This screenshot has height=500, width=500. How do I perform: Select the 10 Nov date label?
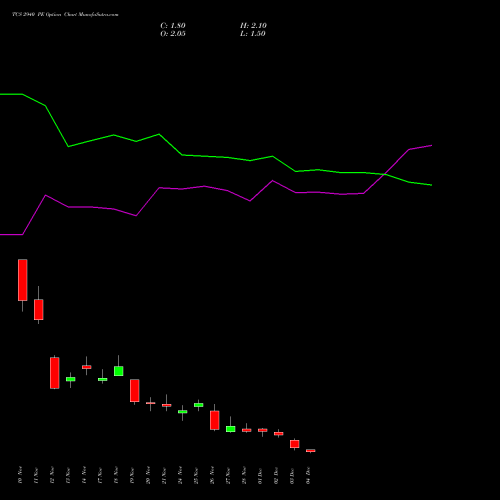click(x=20, y=475)
